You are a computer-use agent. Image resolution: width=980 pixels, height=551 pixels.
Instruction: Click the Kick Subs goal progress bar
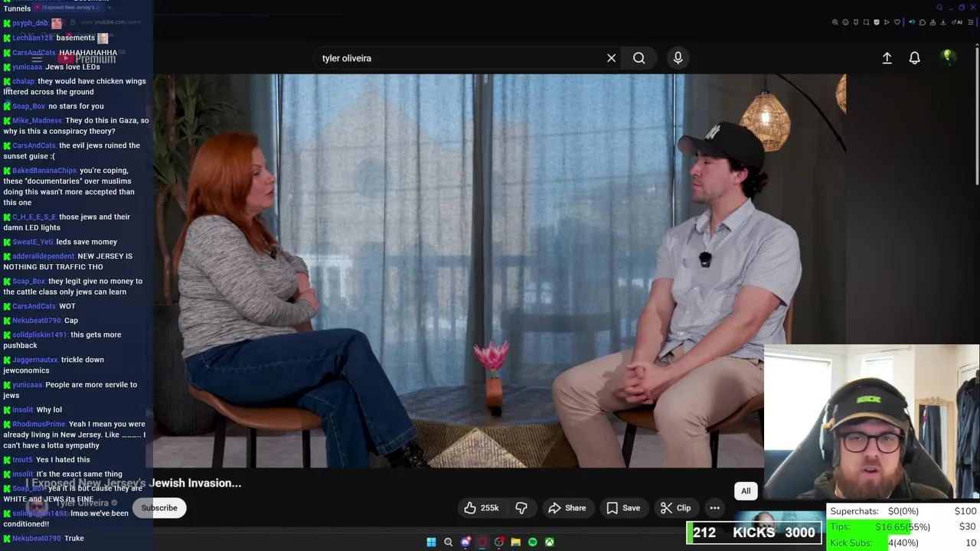click(903, 543)
